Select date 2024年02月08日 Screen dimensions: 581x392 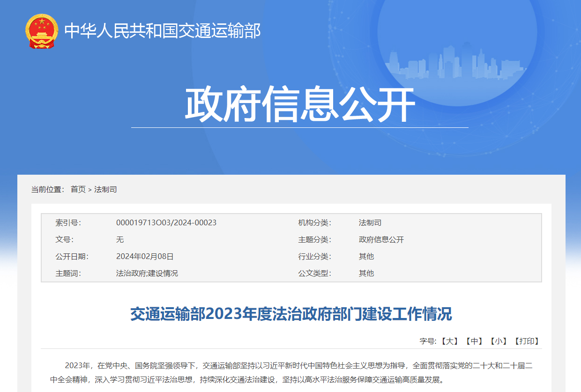click(145, 257)
